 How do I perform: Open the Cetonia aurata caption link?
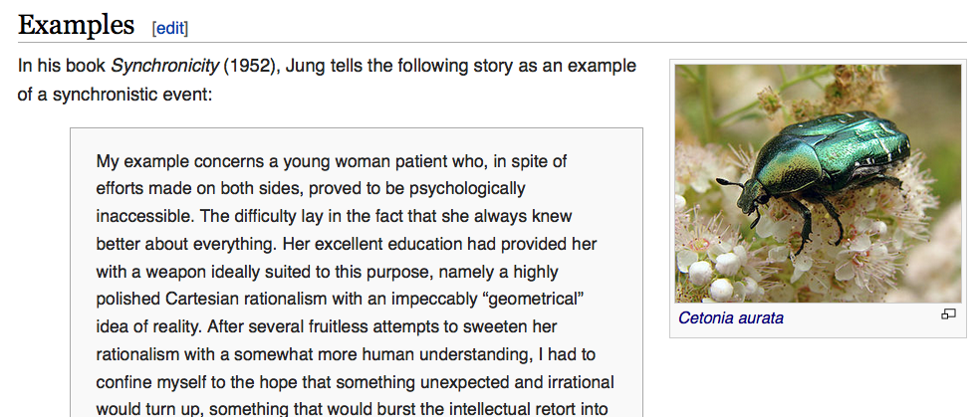point(731,318)
